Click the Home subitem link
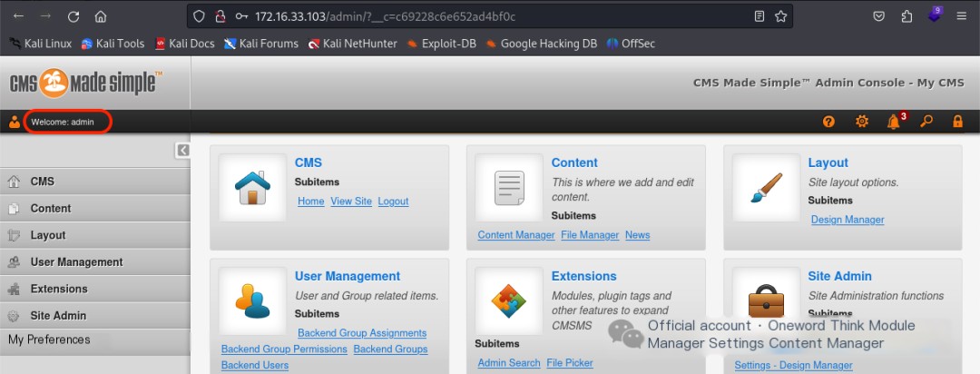 click(x=310, y=202)
